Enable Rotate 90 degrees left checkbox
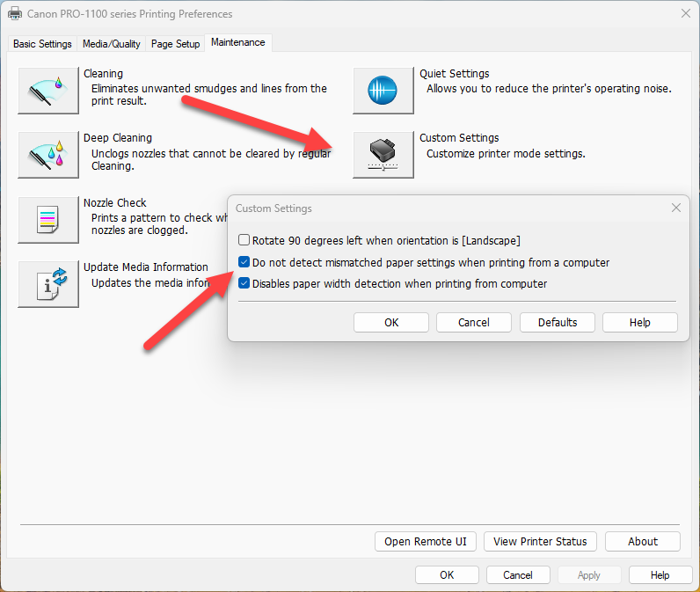Viewport: 700px width, 592px height. 244,240
